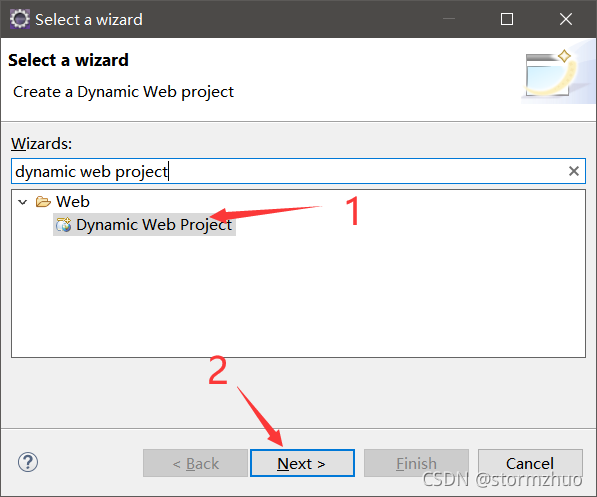Image resolution: width=597 pixels, height=497 pixels.
Task: Minimize the Select a wizard dialog
Action: 449,19
